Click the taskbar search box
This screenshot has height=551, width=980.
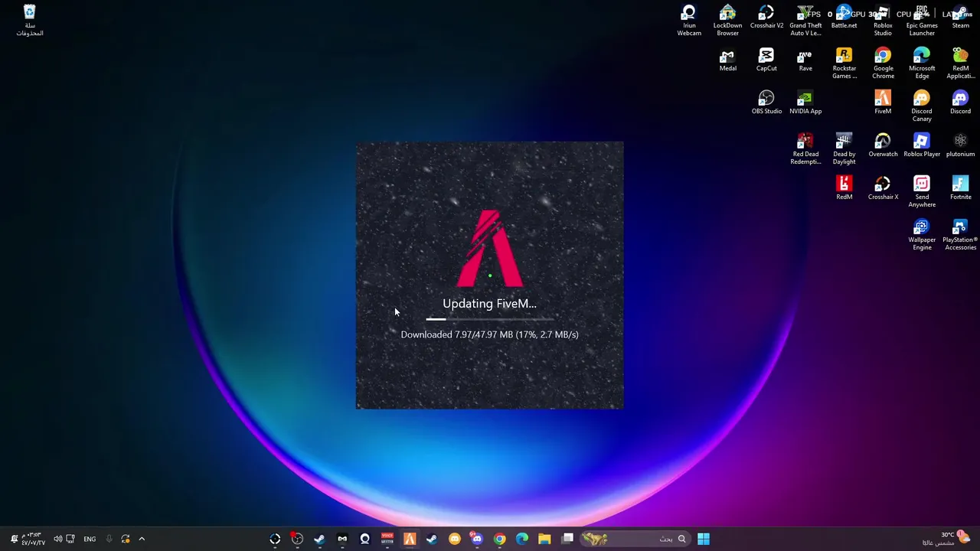coord(635,539)
